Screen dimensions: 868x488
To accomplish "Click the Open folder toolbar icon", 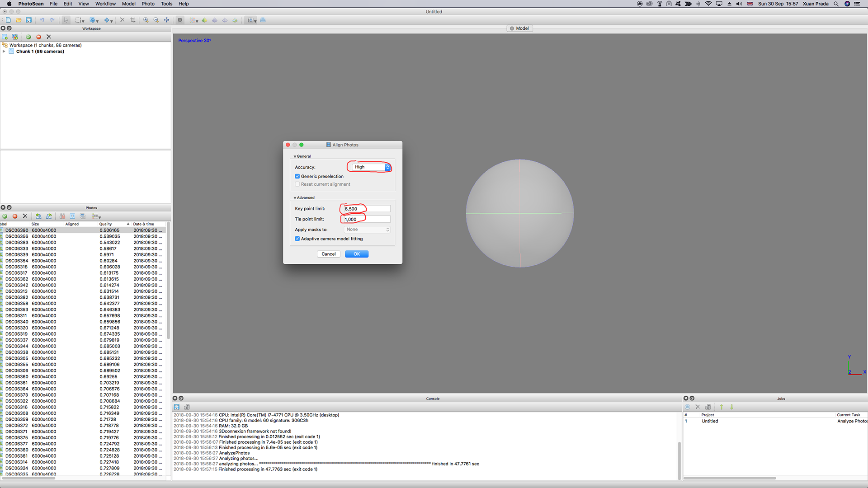I will 19,20.
